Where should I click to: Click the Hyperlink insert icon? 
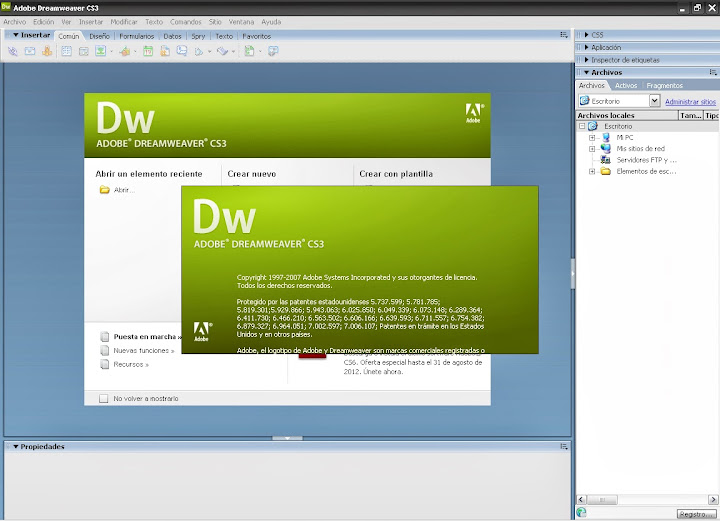[12, 51]
